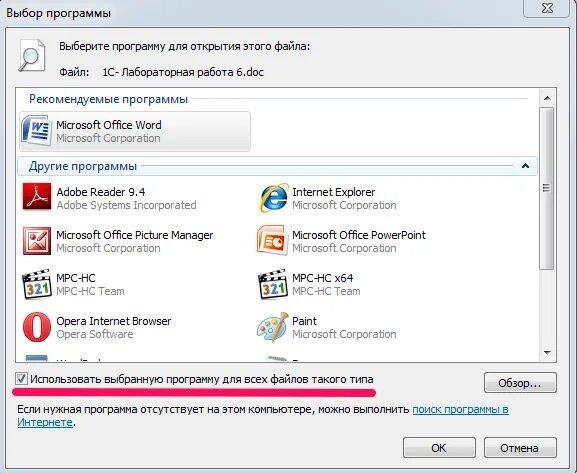
Task: Select the Paint palette icon
Action: pos(273,327)
